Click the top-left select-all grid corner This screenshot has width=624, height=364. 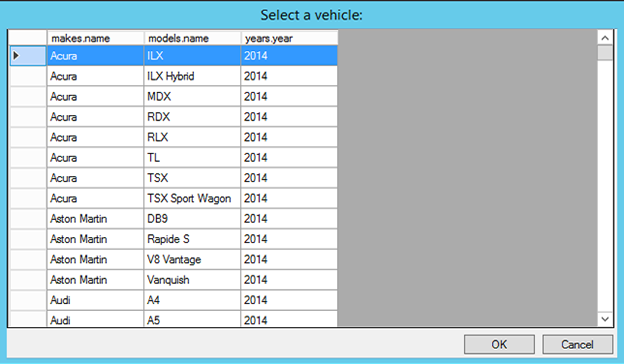(x=27, y=38)
